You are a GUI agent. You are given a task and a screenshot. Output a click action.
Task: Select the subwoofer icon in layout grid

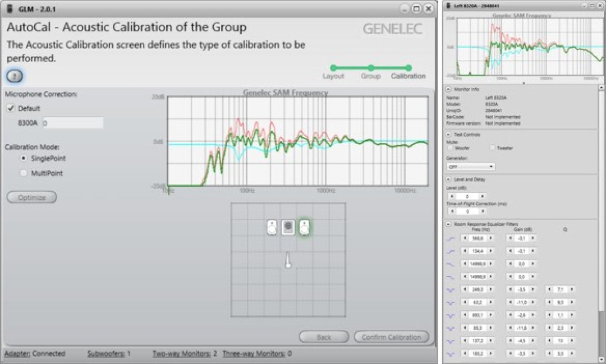[x=288, y=227]
